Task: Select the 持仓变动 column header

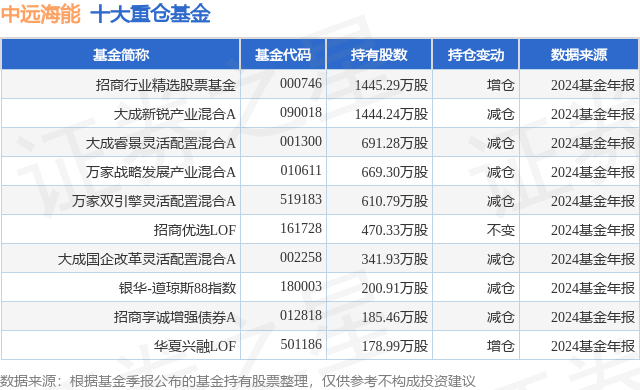Action: tap(476, 55)
